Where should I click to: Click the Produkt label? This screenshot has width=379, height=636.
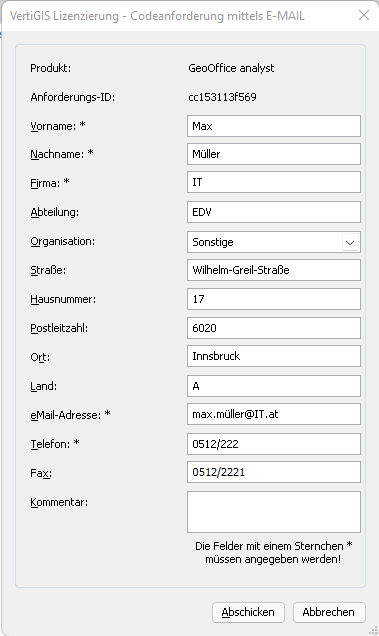click(x=51, y=68)
